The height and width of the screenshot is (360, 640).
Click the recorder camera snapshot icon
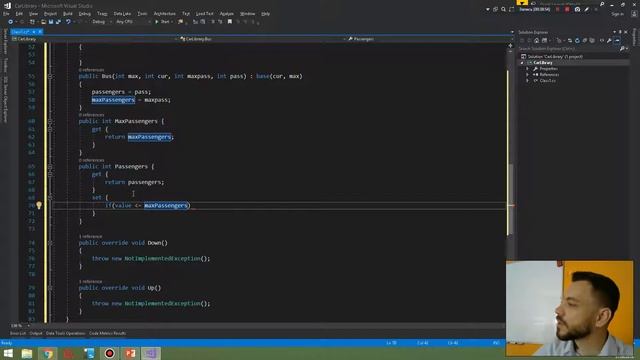coord(577,9)
